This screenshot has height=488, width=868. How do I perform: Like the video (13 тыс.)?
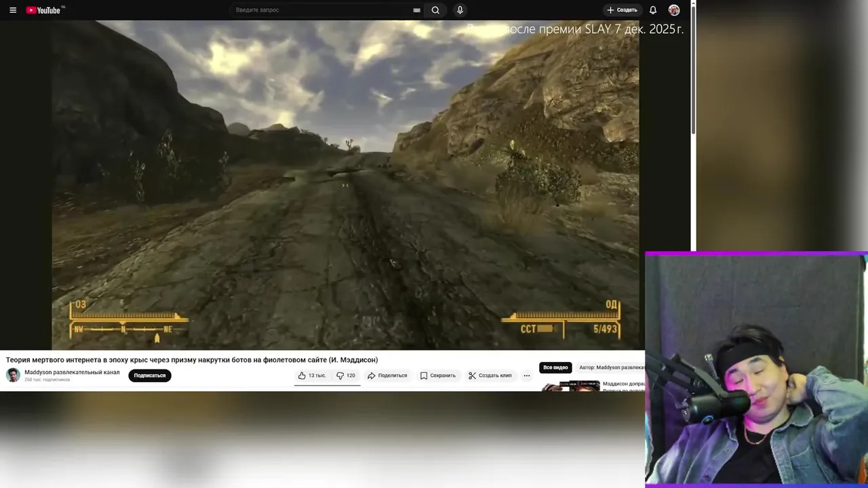[312, 375]
